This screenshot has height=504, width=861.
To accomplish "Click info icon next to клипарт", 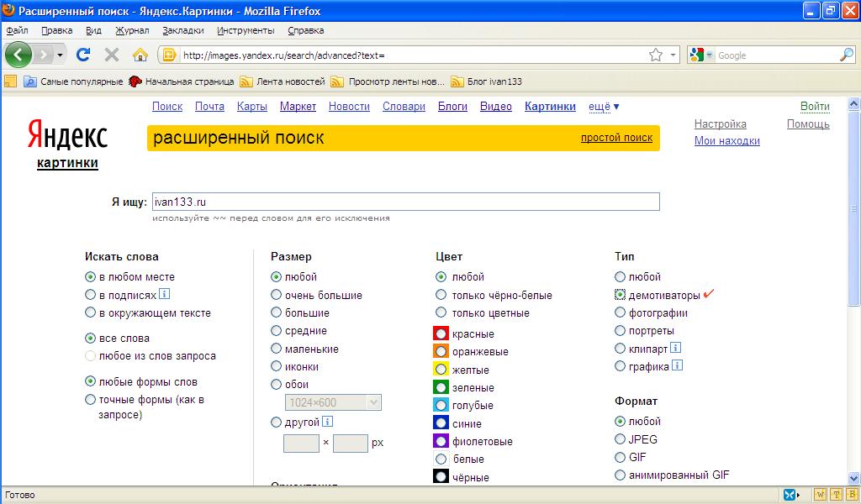I will pyautogui.click(x=676, y=348).
